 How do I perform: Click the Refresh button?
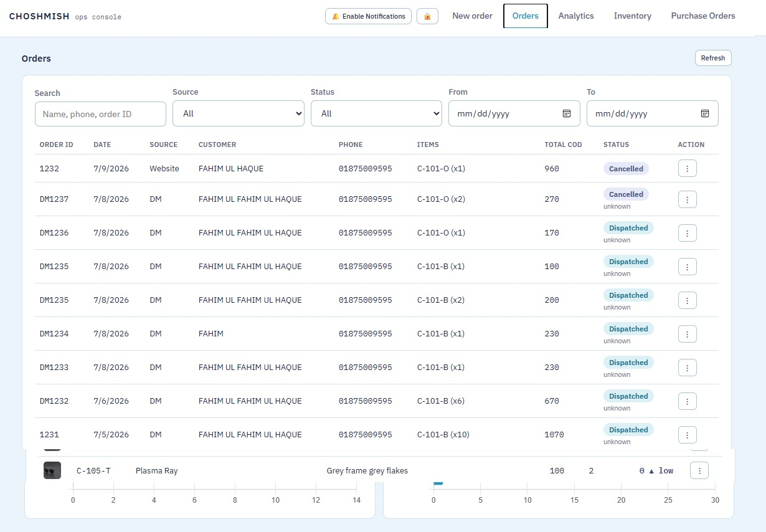coord(713,58)
